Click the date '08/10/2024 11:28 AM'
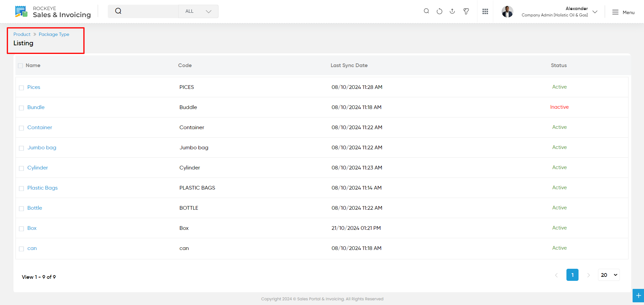The height and width of the screenshot is (305, 644). tap(357, 87)
